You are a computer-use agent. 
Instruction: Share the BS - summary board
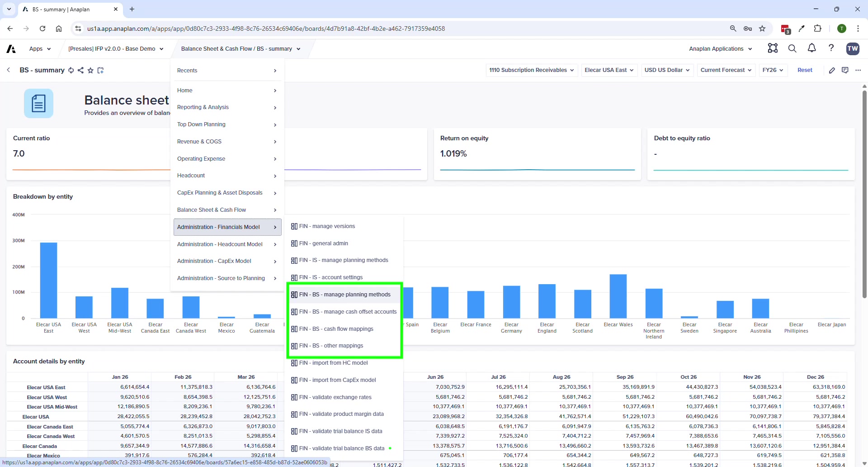click(x=81, y=71)
